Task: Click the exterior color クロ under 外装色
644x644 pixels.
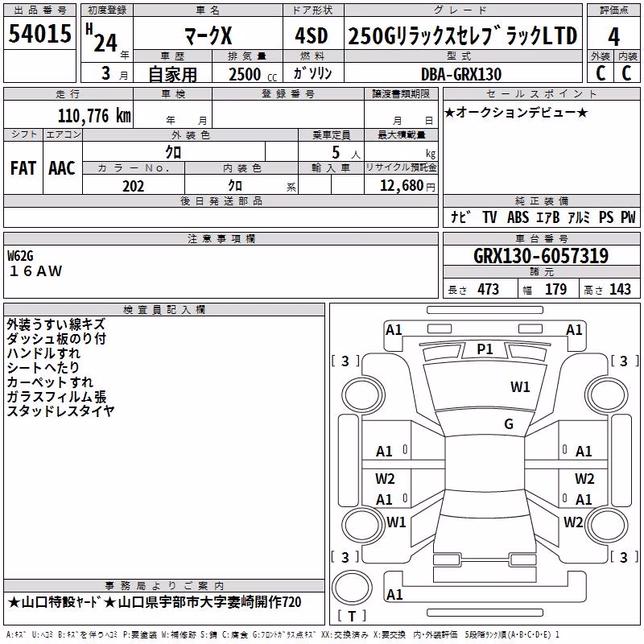Action: click(x=173, y=152)
